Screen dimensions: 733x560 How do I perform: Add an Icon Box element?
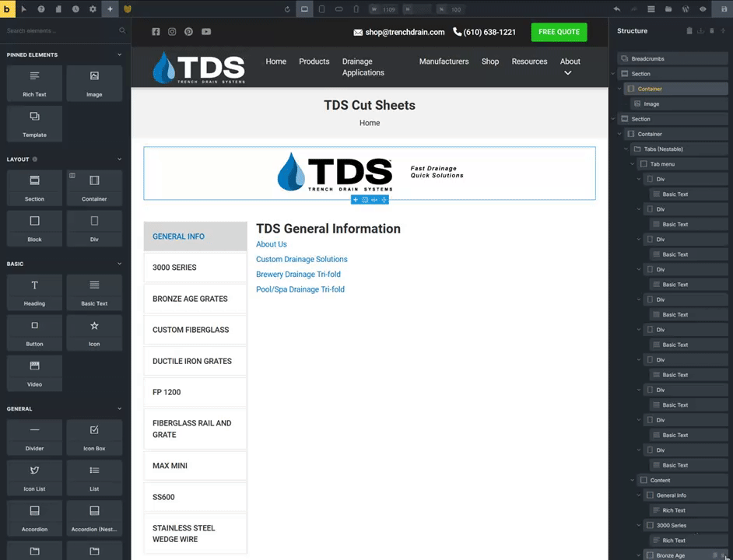(x=94, y=438)
